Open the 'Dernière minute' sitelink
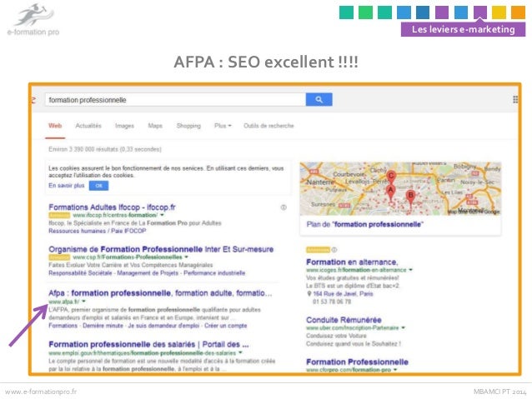 click(103, 326)
